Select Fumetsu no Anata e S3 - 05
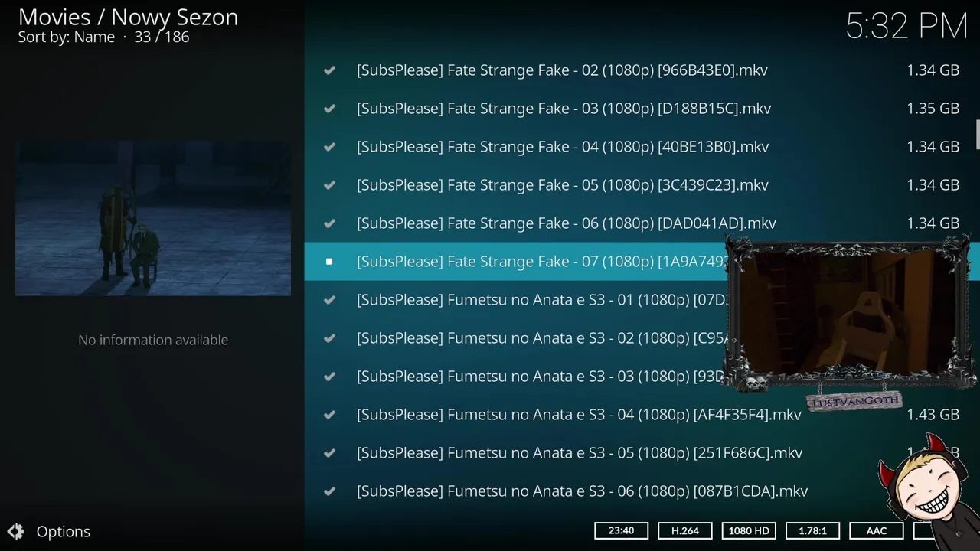The width and height of the screenshot is (980, 551). coord(579,453)
